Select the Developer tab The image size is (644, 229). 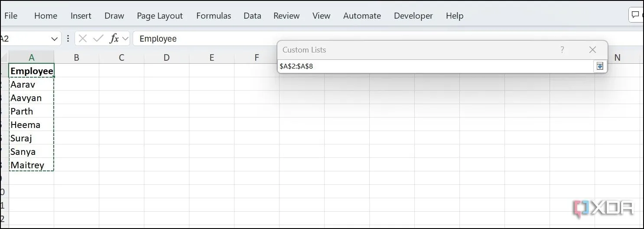pos(413,16)
